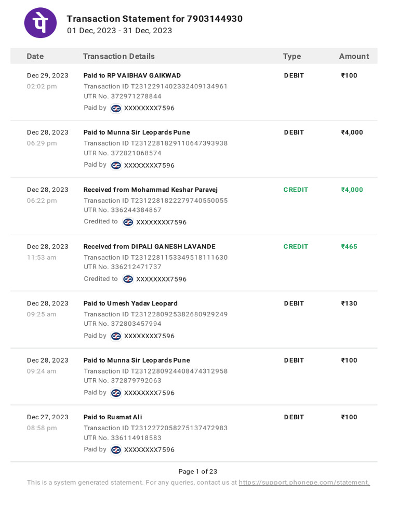The height and width of the screenshot is (532, 399).
Task: Click bank icon in ₹4,000 debit transaction
Action: point(116,165)
